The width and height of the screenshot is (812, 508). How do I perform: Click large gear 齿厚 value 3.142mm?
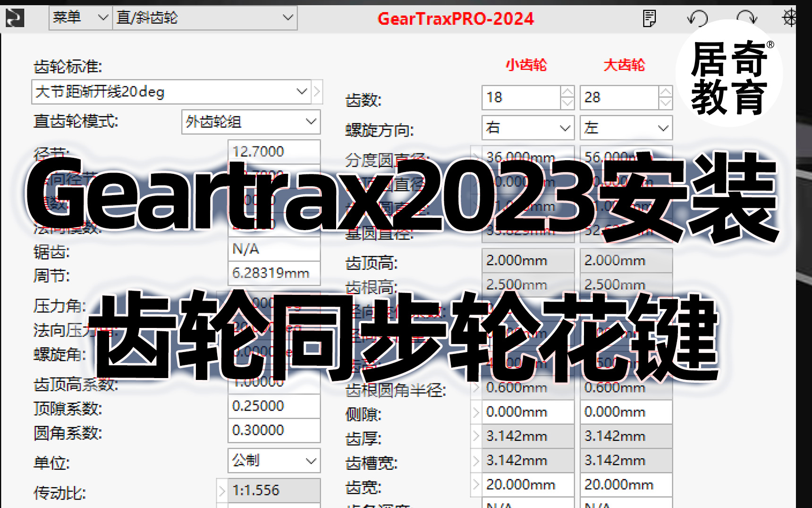pos(626,436)
